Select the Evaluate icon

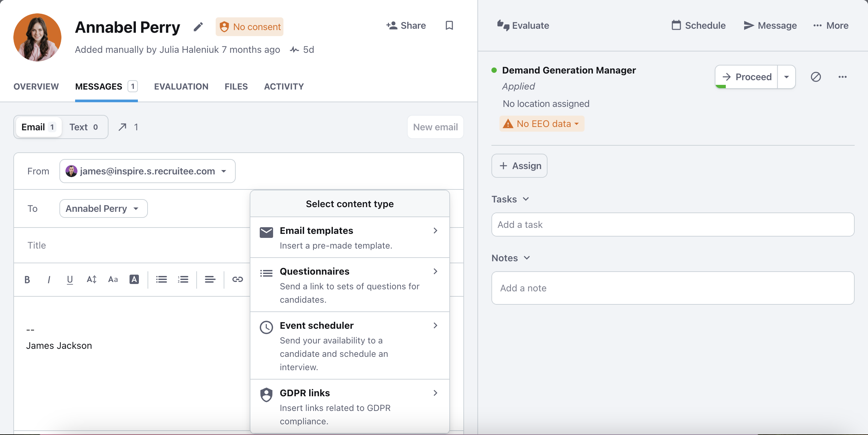[x=503, y=25]
